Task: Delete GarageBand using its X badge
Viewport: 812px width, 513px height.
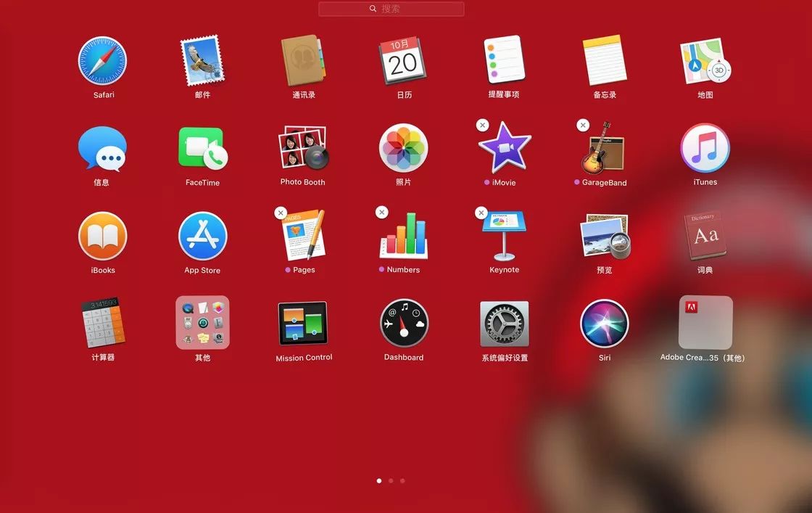Action: 583,126
